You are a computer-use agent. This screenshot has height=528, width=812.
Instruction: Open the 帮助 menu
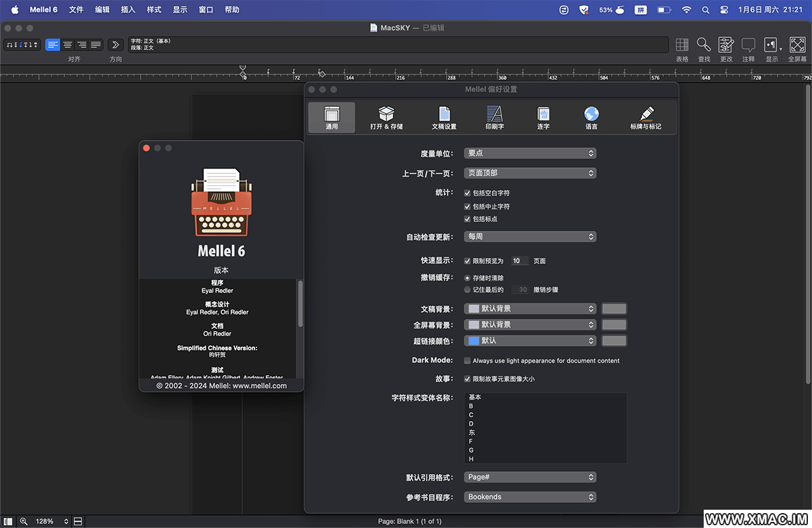click(232, 9)
